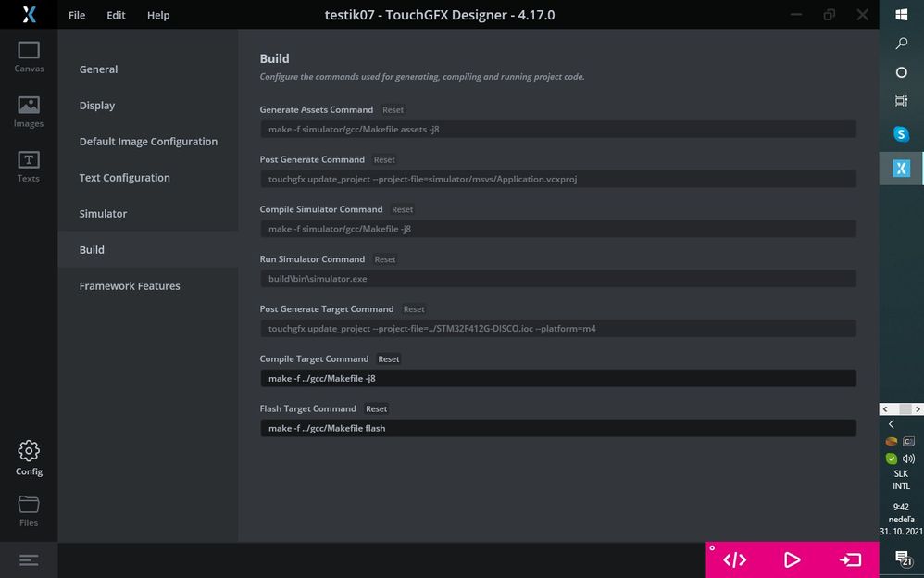
Task: Click the Flash Target Command field
Action: pos(558,428)
